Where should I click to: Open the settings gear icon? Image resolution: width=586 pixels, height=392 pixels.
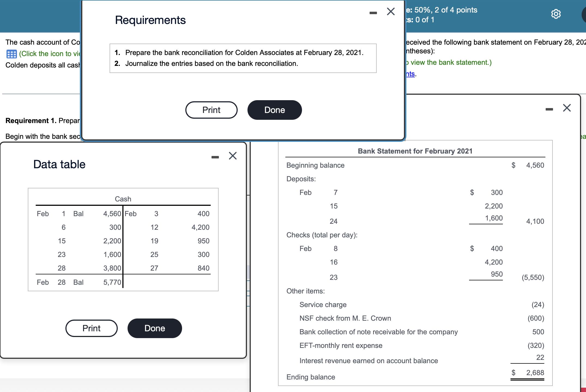[556, 14]
